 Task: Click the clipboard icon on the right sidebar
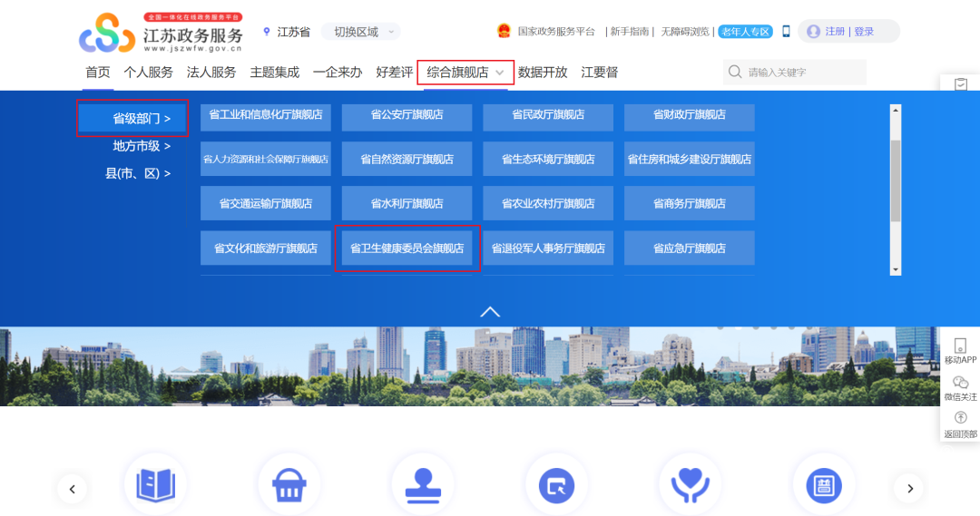[x=961, y=83]
